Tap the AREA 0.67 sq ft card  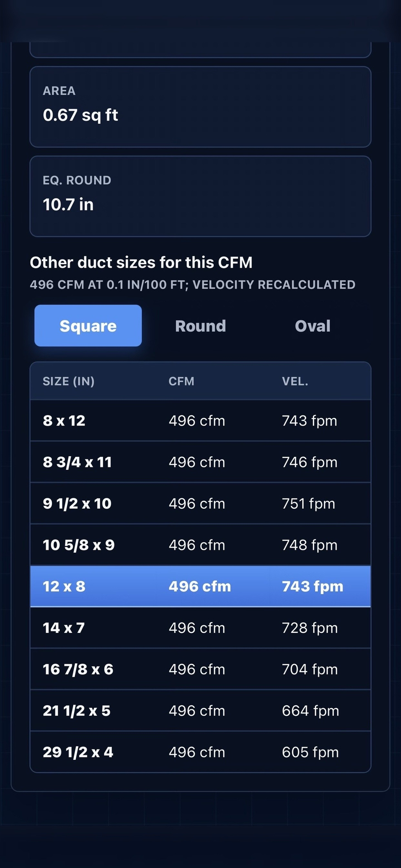(x=200, y=107)
